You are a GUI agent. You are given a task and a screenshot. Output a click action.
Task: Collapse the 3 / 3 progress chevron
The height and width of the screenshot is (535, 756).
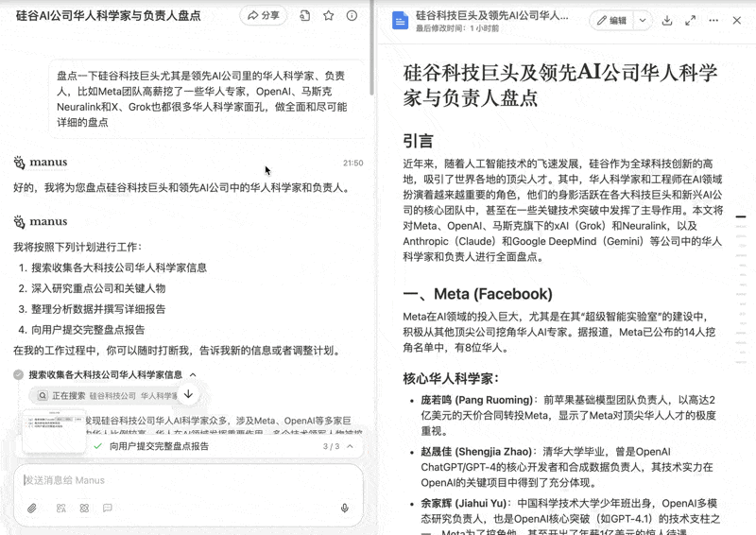coord(350,446)
